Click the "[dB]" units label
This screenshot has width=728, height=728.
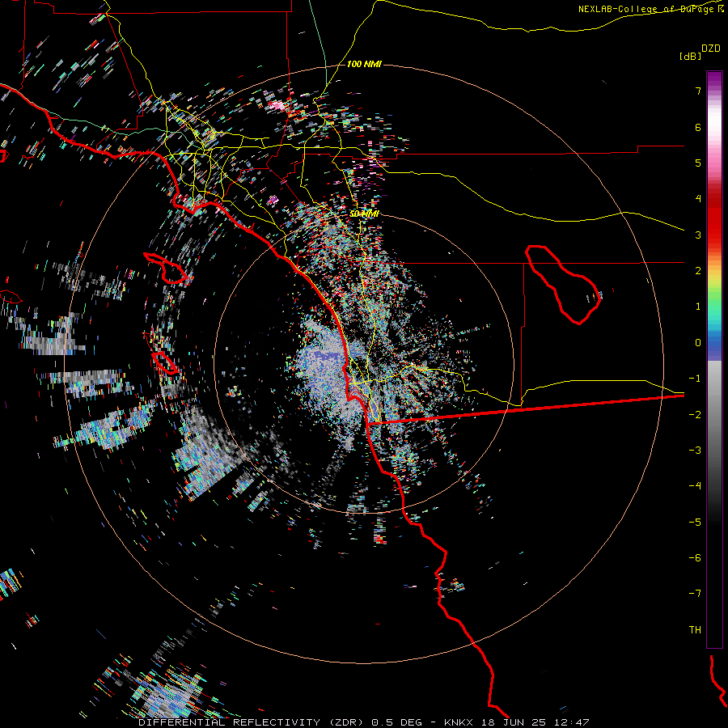pos(691,56)
